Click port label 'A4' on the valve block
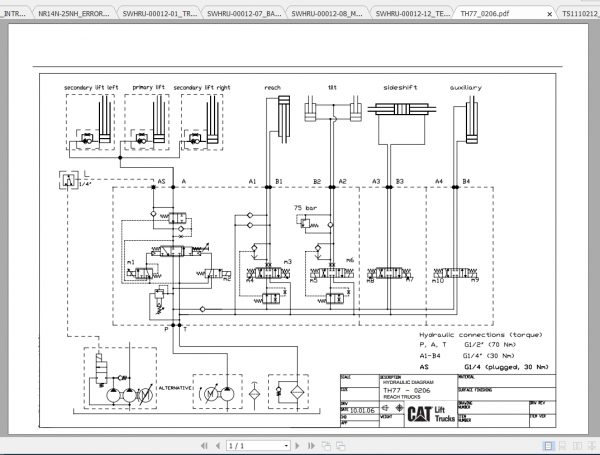The image size is (600, 455). click(439, 181)
